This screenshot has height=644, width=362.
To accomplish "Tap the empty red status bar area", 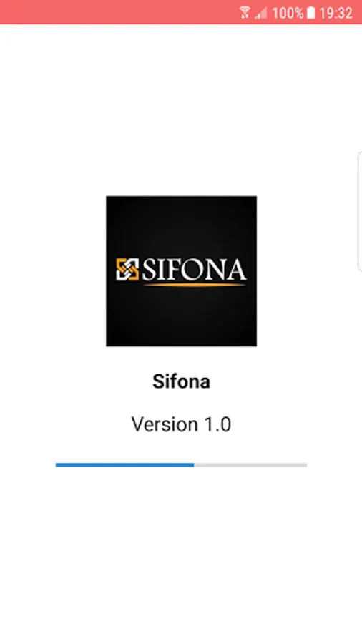I will [119, 12].
